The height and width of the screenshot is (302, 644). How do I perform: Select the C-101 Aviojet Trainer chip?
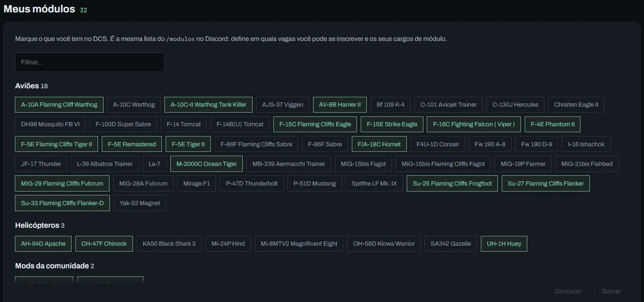[448, 105]
